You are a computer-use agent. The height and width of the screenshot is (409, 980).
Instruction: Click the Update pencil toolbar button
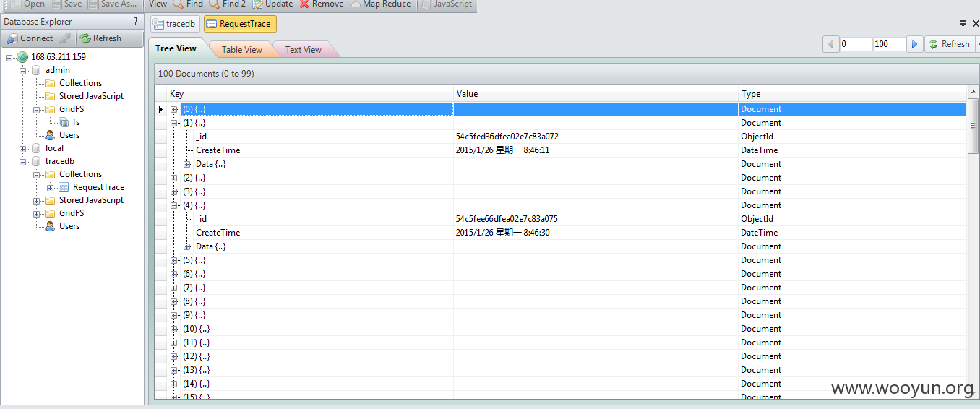(272, 4)
